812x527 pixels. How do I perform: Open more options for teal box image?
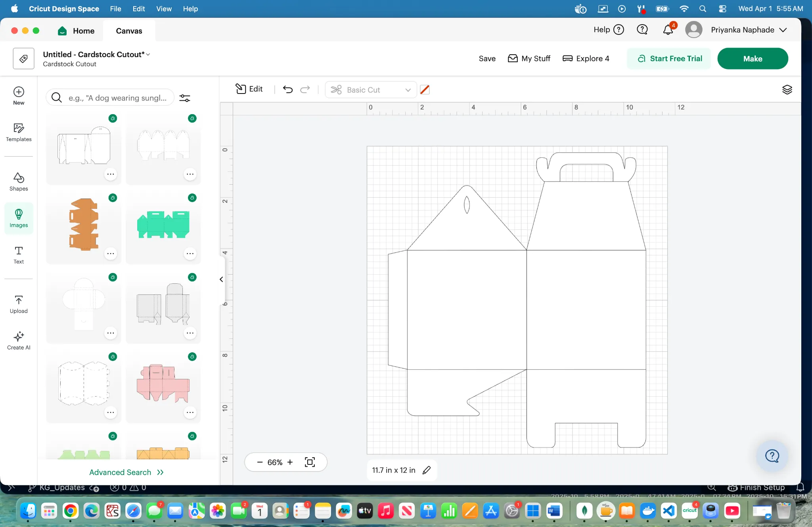(190, 254)
